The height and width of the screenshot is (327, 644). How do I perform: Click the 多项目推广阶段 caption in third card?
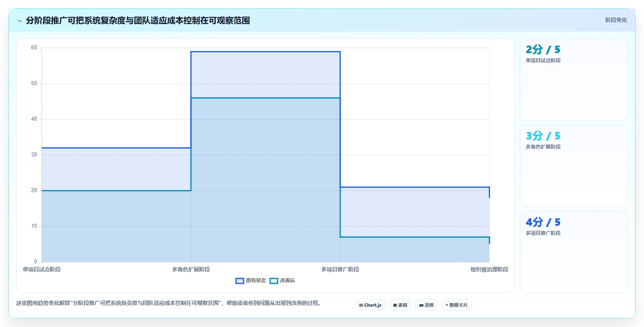coord(543,233)
